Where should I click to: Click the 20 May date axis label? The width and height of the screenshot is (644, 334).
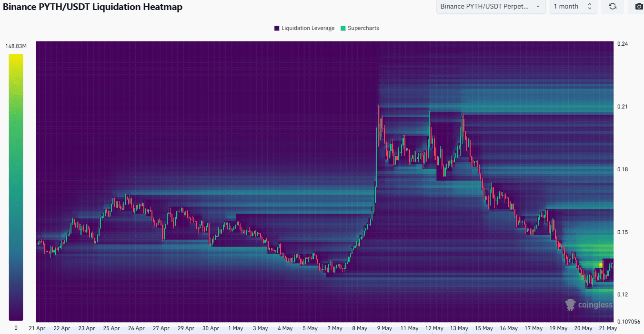pyautogui.click(x=583, y=328)
